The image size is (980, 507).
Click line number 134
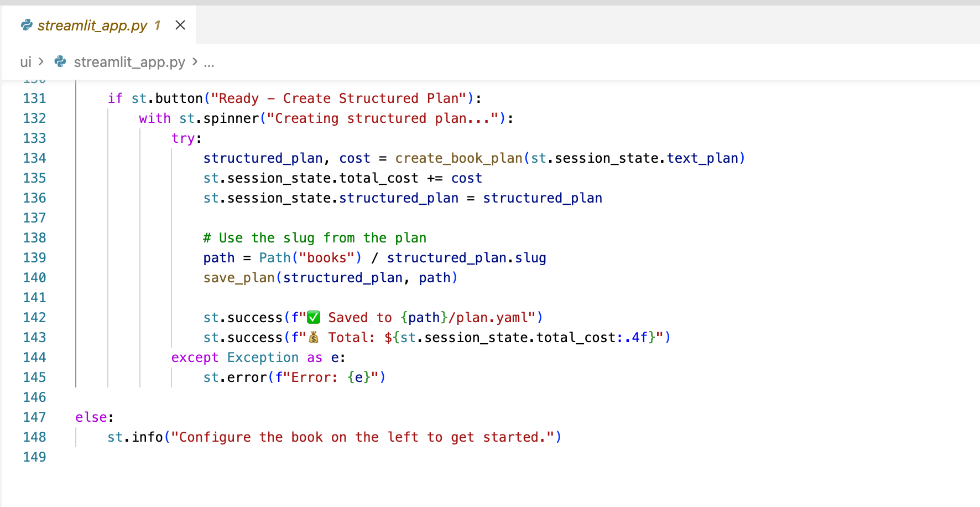[34, 158]
